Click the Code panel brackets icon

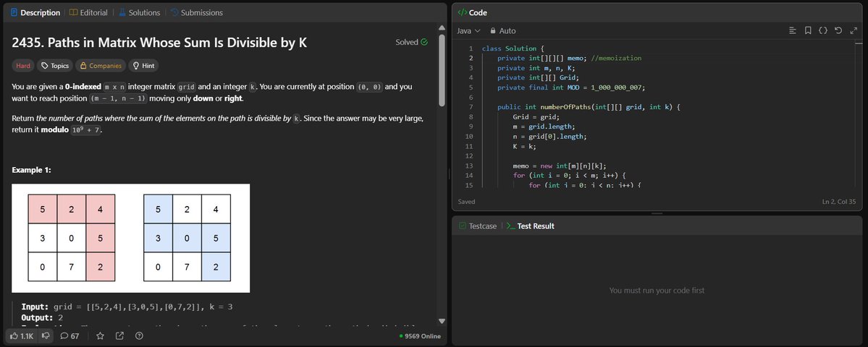click(x=462, y=13)
